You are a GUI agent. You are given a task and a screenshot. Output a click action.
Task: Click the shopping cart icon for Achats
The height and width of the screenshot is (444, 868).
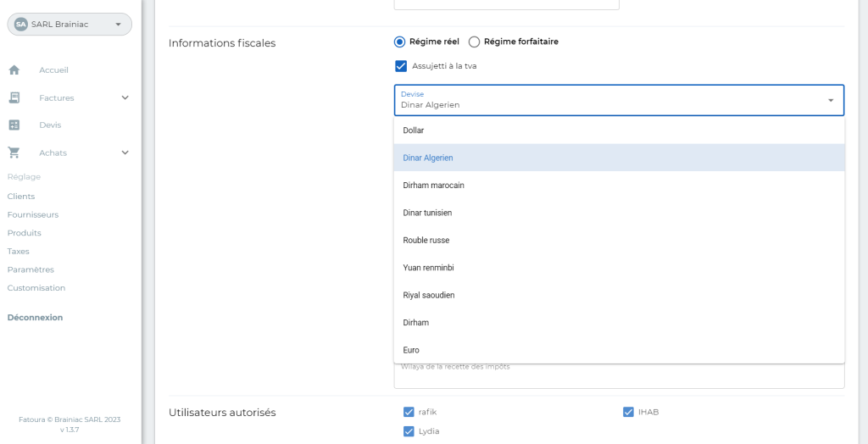14,153
